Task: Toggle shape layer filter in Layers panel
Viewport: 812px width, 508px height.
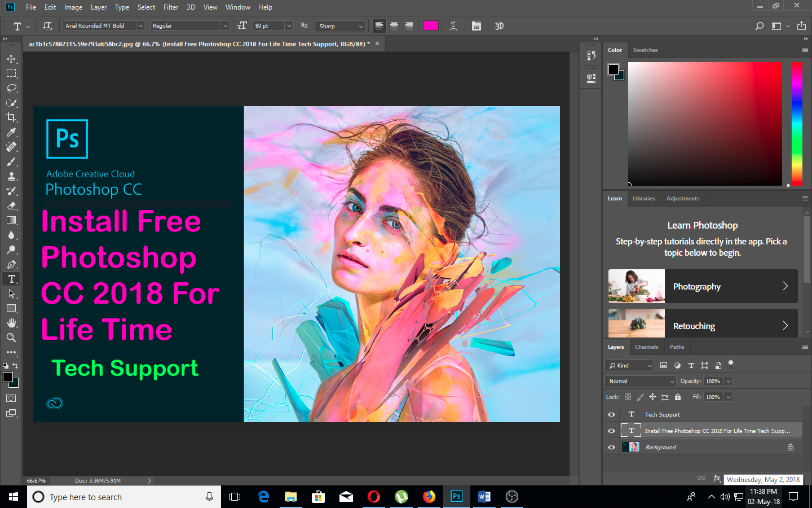Action: coord(704,365)
